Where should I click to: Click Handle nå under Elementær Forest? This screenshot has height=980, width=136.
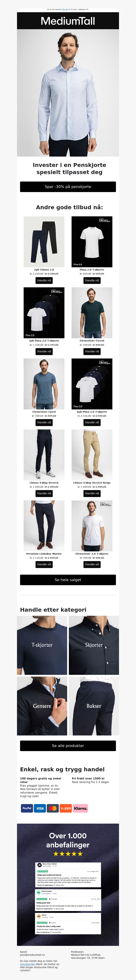coord(92,352)
